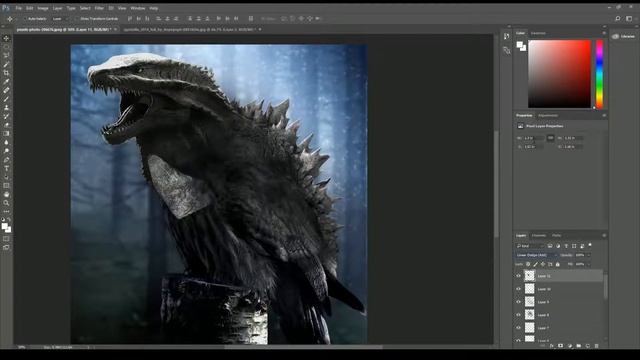This screenshot has height=360, width=640.
Task: Click the Properties width W input field
Action: (x=533, y=138)
